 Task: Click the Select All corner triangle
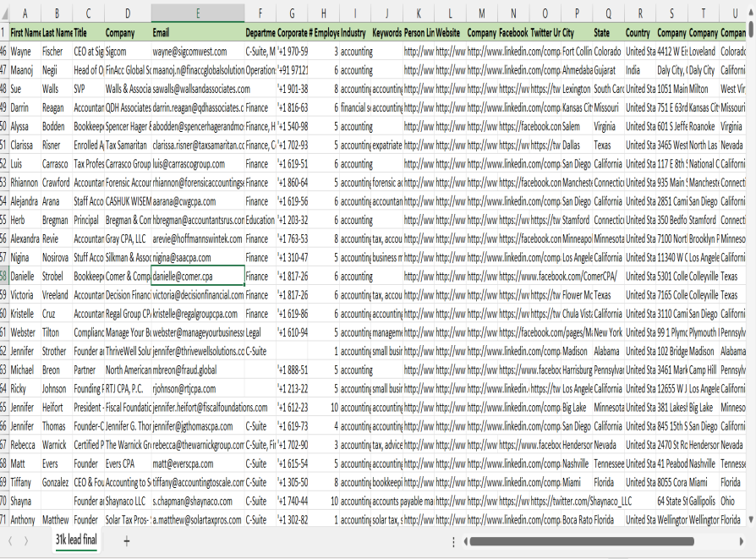click(4, 14)
